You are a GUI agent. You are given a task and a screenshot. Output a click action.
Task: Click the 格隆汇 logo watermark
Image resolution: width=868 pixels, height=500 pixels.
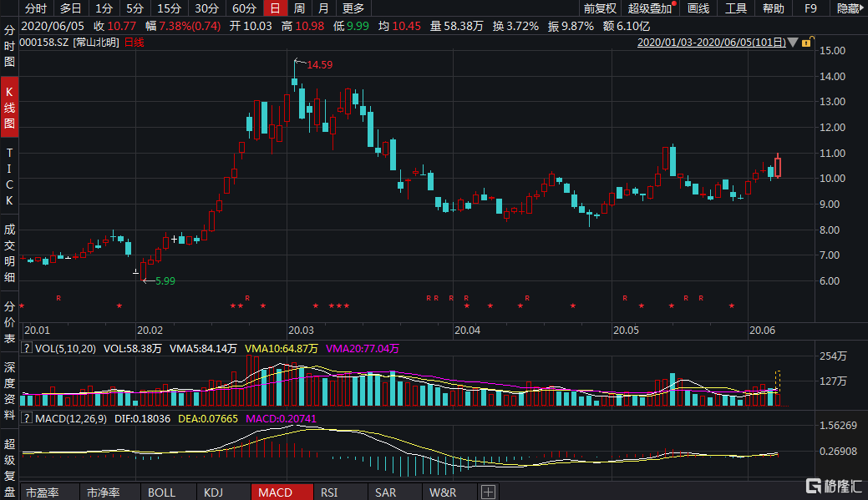tap(832, 485)
